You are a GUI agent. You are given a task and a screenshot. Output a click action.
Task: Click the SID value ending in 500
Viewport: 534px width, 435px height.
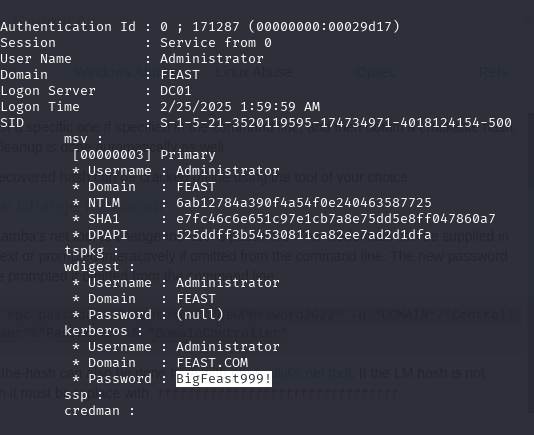tap(336, 123)
